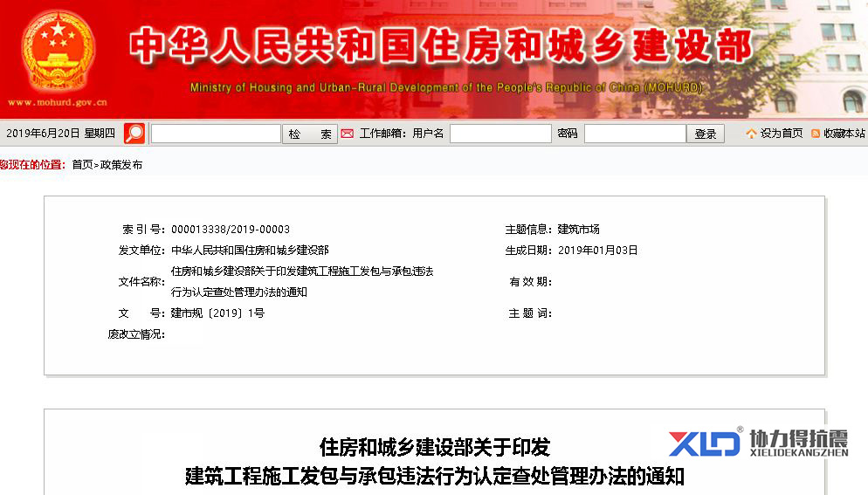This screenshot has height=495, width=868.
Task: Click the 设为首页 link
Action: tap(782, 134)
